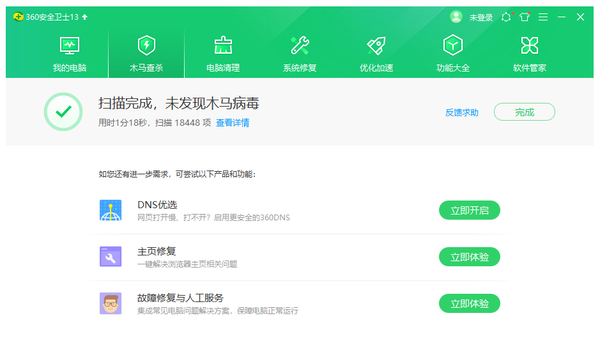Open the hamburger main menu
Image resolution: width=600 pixels, height=364 pixels.
(x=543, y=17)
